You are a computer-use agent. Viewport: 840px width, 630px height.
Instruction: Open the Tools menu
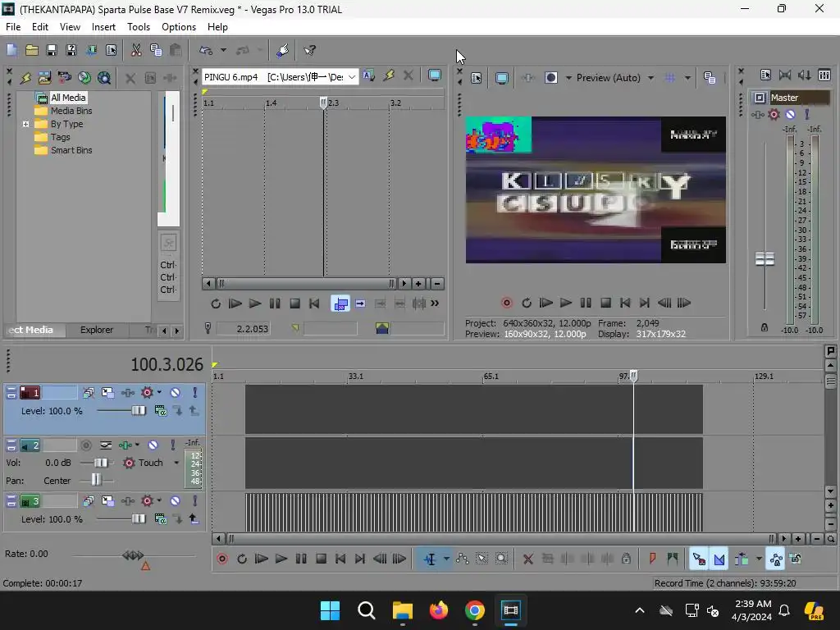tap(138, 27)
